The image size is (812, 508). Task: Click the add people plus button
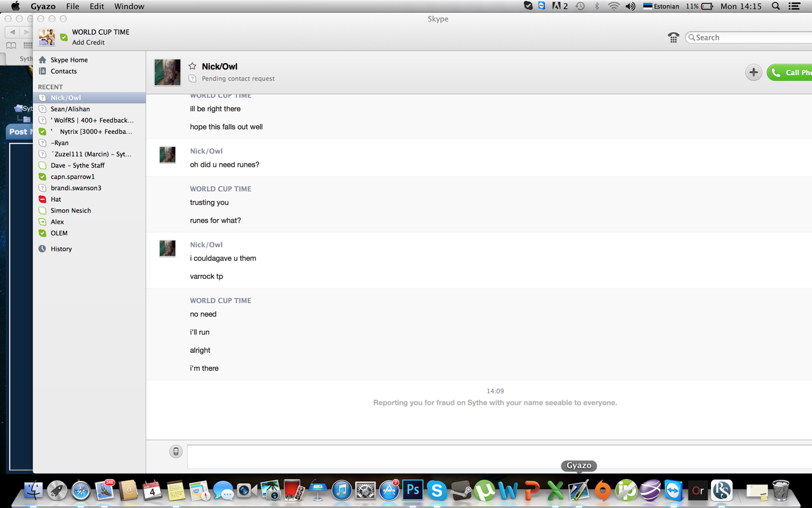[x=753, y=72]
